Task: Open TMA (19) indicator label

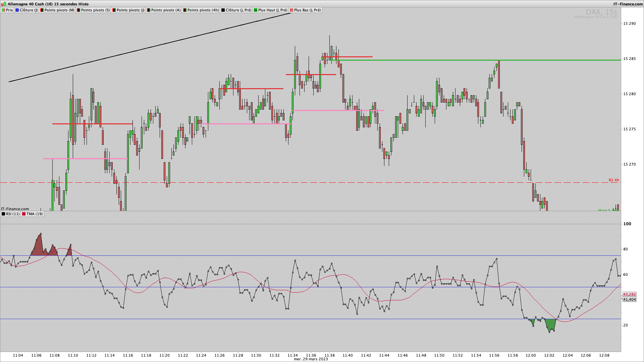Action: click(x=35, y=214)
